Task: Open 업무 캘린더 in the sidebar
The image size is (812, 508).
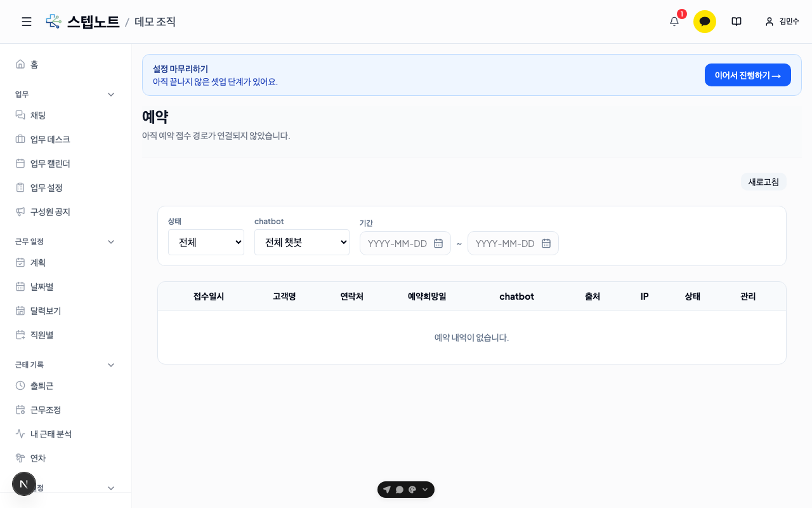Action: coord(66,163)
